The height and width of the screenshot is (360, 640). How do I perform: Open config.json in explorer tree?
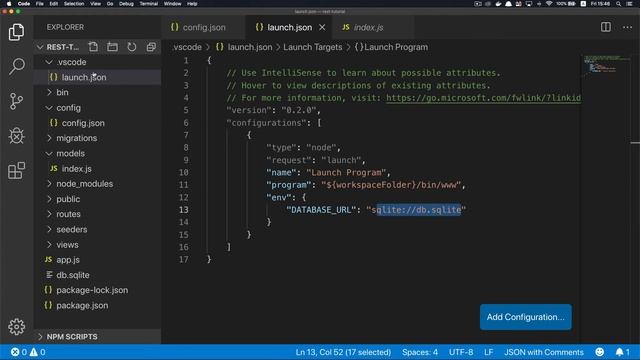coord(98,123)
